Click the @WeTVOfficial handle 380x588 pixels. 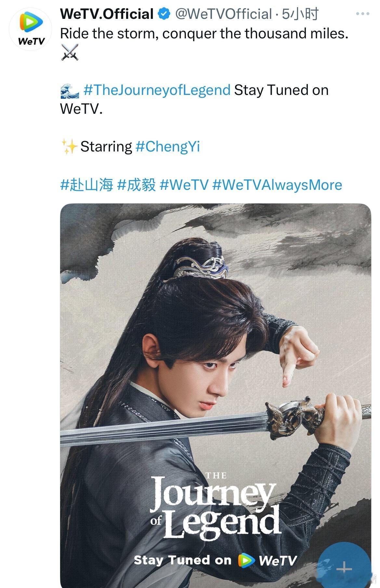[x=223, y=14]
